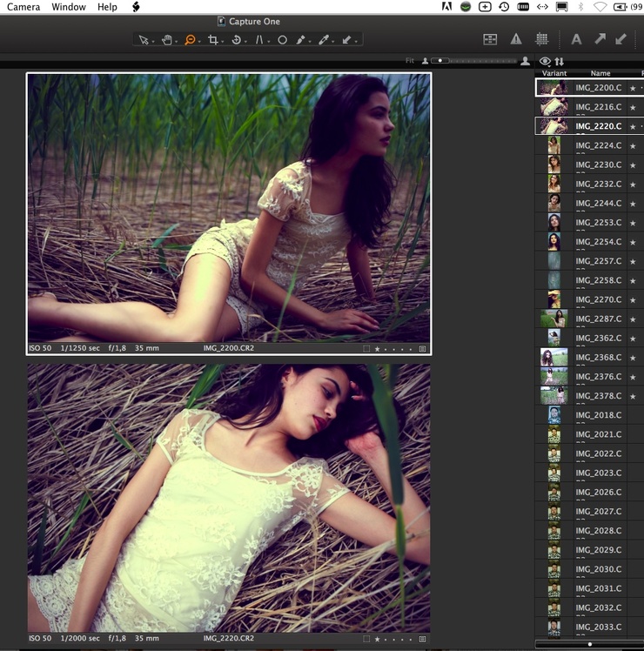Click large person zoom-in icon
This screenshot has height=651, width=644.
[x=526, y=61]
